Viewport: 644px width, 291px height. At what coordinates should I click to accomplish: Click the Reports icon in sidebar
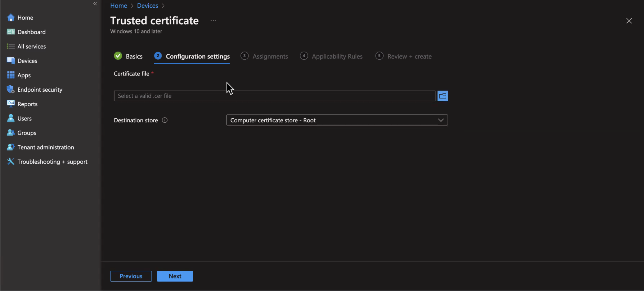click(x=11, y=104)
